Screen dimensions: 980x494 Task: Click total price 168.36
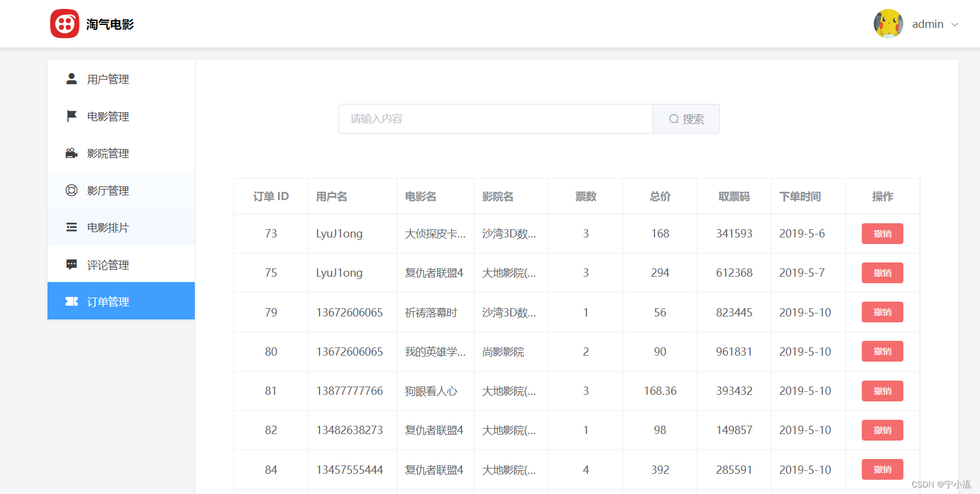[x=660, y=391]
